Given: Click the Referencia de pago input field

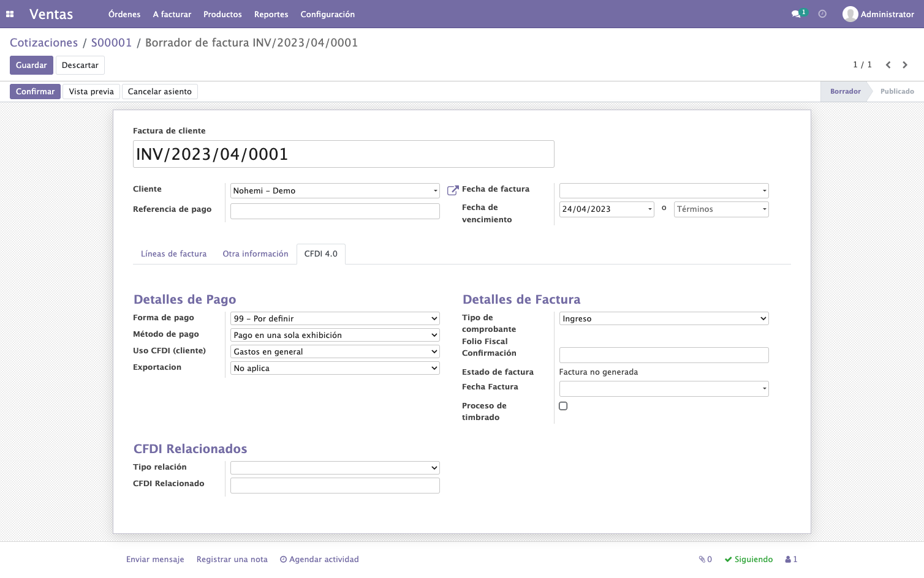Looking at the screenshot, I should [x=335, y=211].
